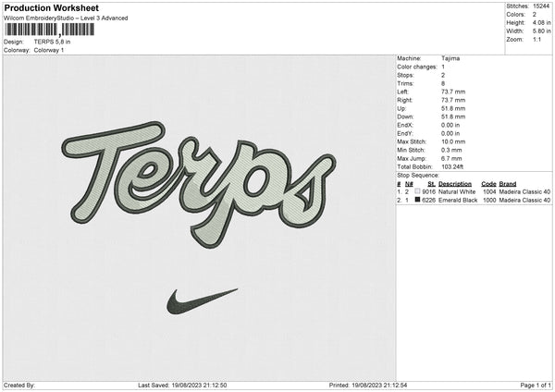Click the Max Stitch value 10.0 mm
Screen dimensions: 555x392
pos(453,141)
